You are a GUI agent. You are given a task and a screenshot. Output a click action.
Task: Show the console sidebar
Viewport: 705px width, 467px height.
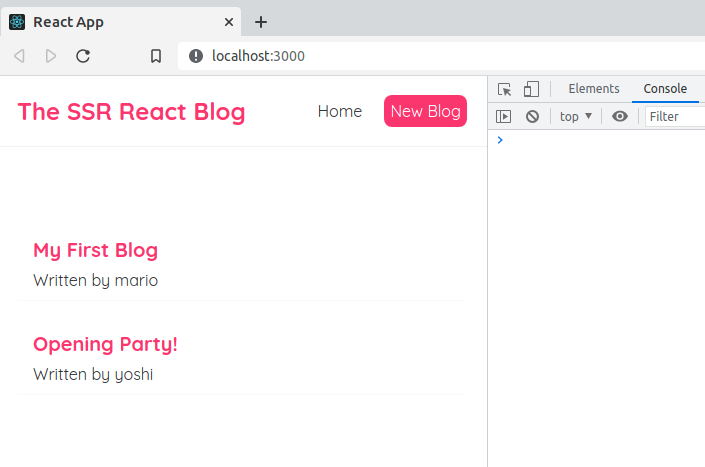(503, 117)
